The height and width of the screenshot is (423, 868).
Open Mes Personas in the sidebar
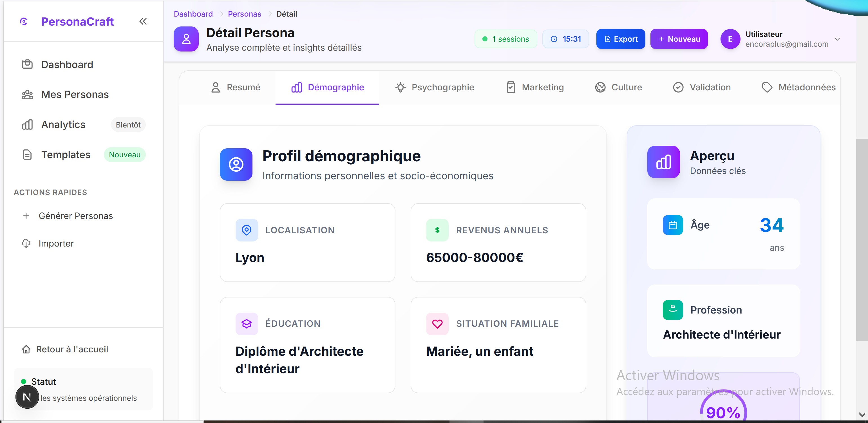pos(75,95)
